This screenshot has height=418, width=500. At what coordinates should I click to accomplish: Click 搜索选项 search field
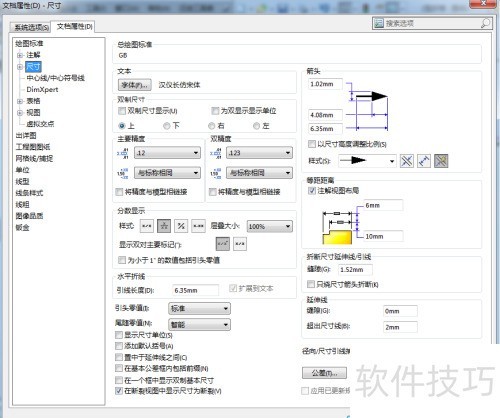tap(432, 23)
